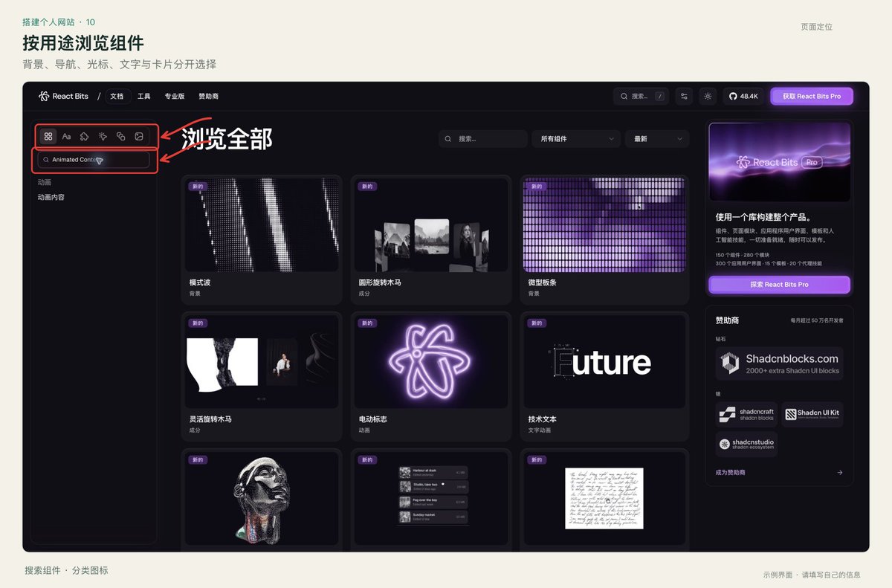Switch to the 文档 nav tab

tap(117, 96)
